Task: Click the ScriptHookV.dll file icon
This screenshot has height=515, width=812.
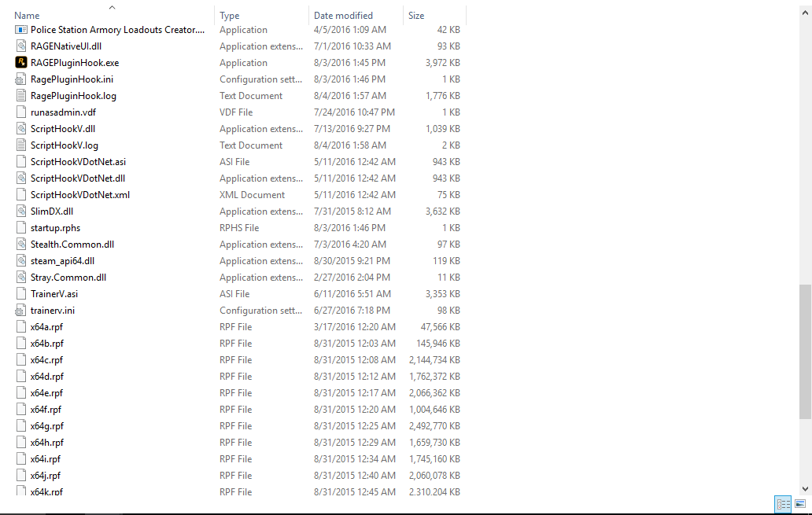Action: pos(20,129)
